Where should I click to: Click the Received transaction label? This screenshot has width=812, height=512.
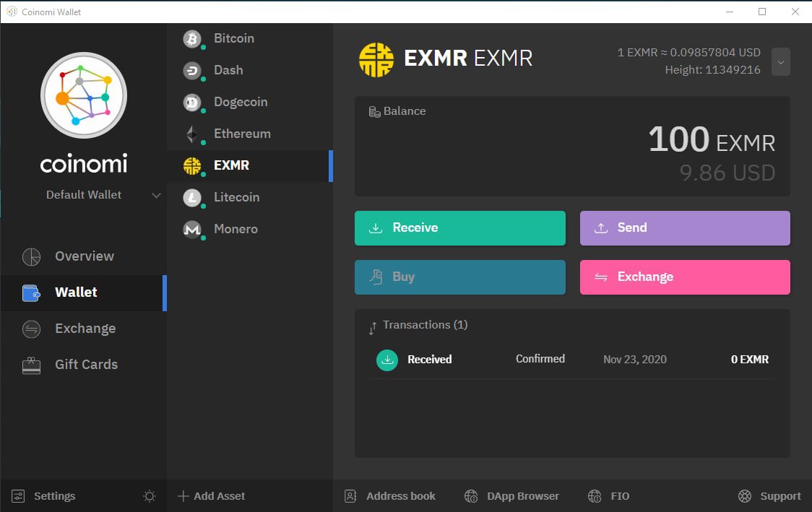[x=429, y=360]
